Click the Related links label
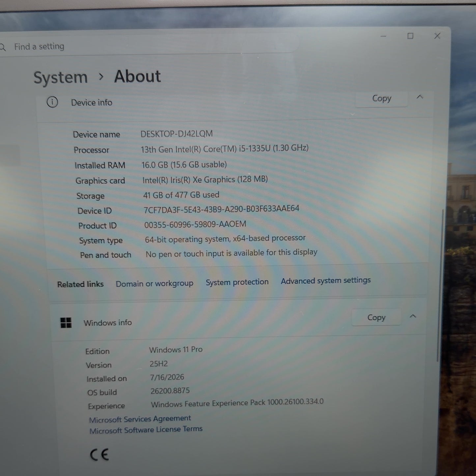Viewport: 476px width, 476px height. click(x=80, y=284)
